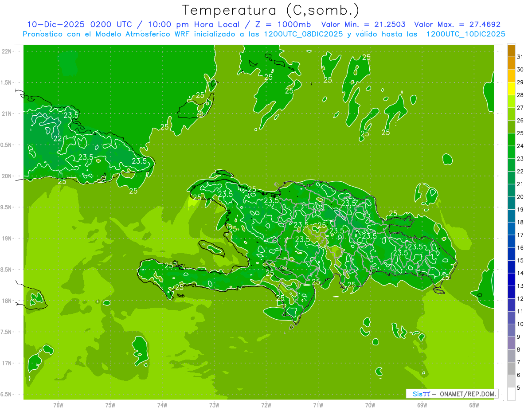Click the '69W' longitude axis label
The image size is (532, 411).
(x=422, y=405)
